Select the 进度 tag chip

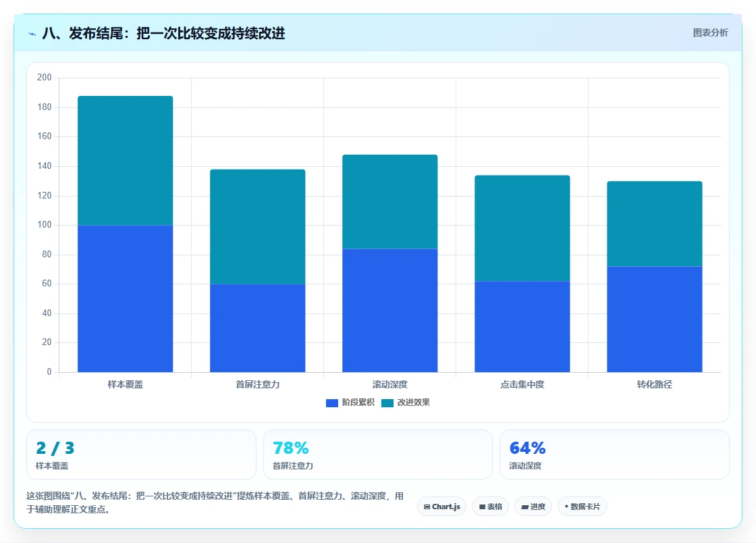point(533,507)
